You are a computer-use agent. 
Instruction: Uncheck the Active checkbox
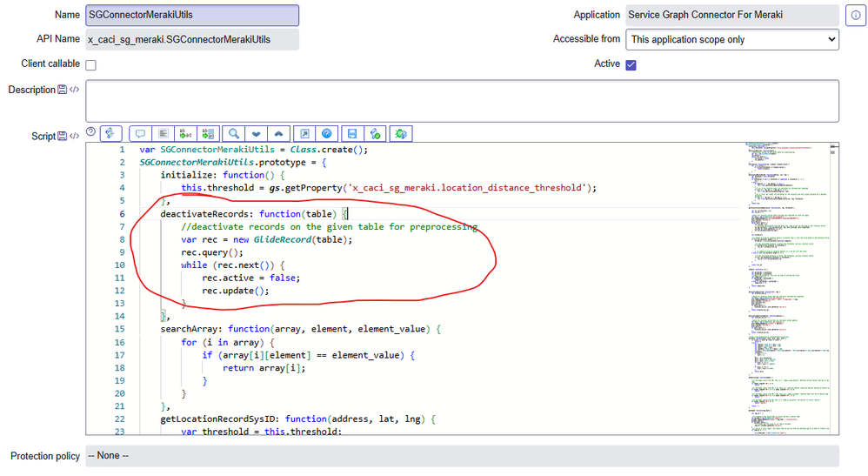(x=631, y=65)
